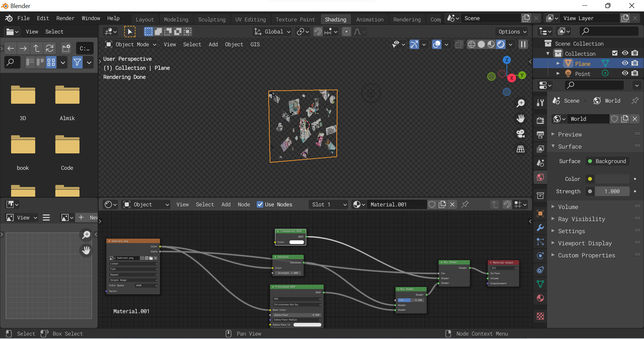Viewport: 644px width, 339px height.
Task: Hide Point light in viewport via eye
Action: pyautogui.click(x=625, y=74)
